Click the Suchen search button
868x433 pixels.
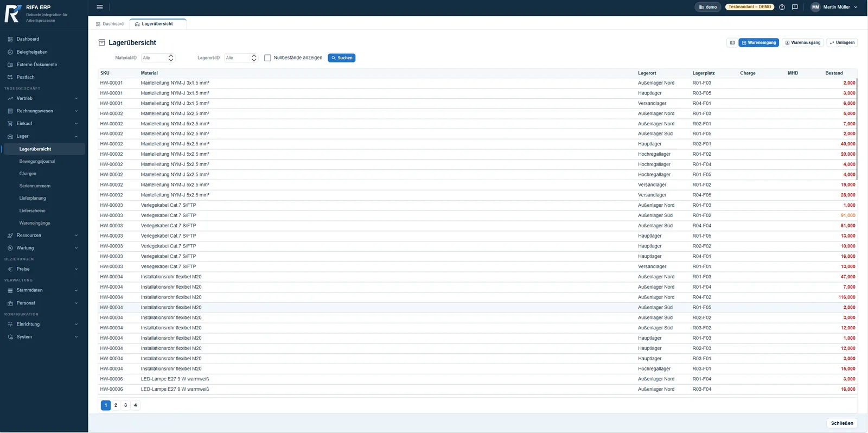coord(341,58)
